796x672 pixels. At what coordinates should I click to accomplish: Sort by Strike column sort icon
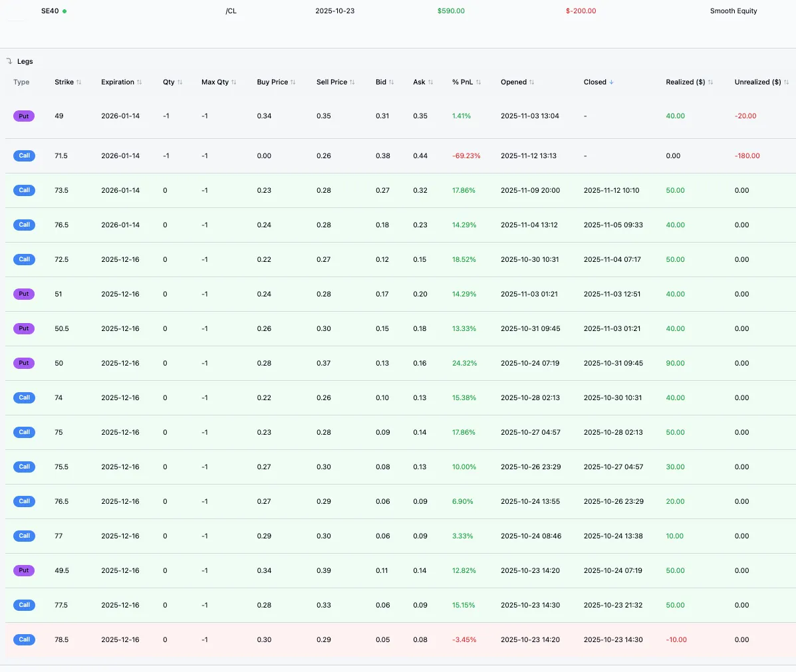[x=78, y=82]
